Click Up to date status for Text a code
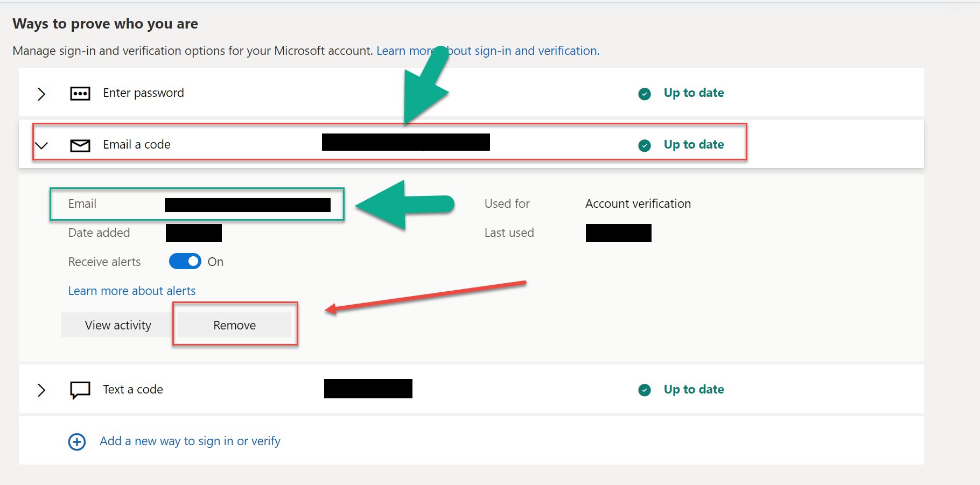 tap(694, 389)
